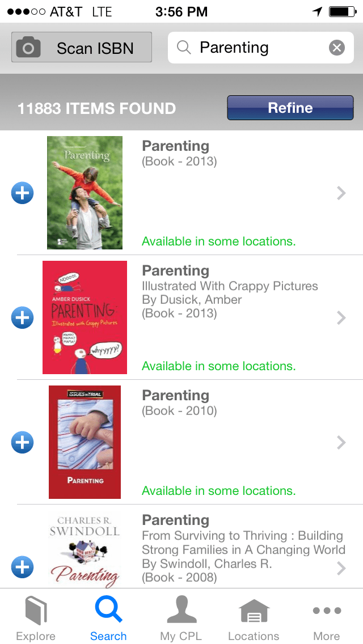Tap the camera icon for ISBN scanning
The height and width of the screenshot is (644, 363).
coord(28,48)
